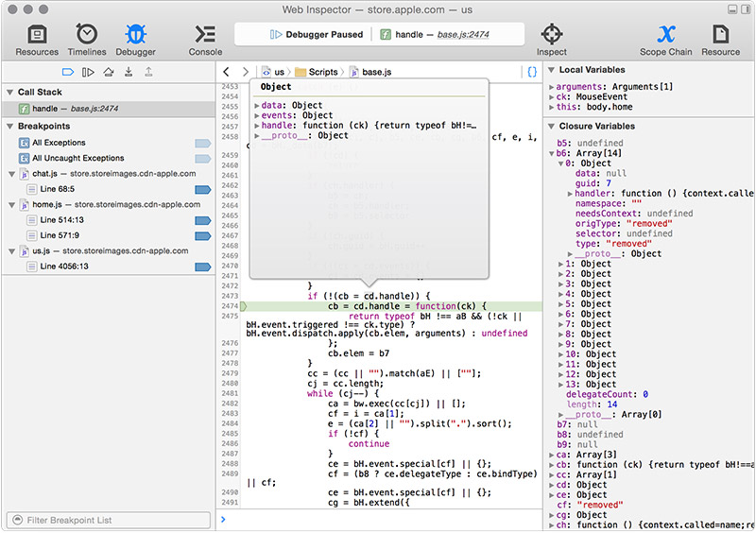Click the delegateCount value 0

point(645,395)
